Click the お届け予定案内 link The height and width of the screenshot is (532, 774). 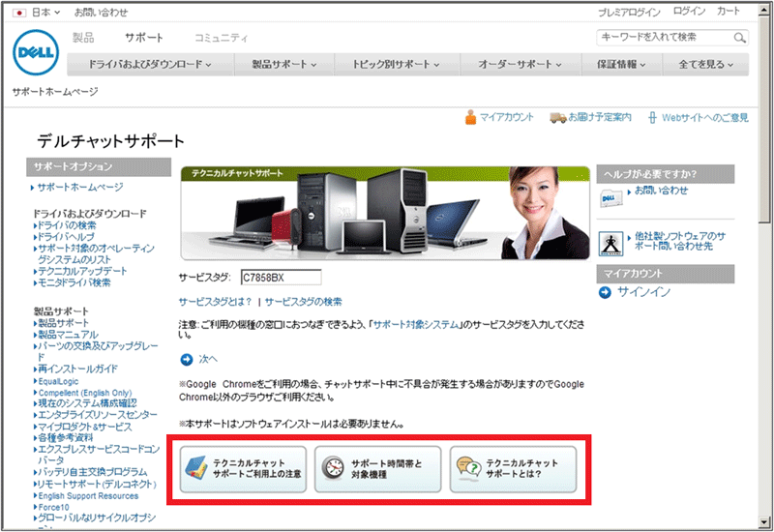pyautogui.click(x=600, y=117)
